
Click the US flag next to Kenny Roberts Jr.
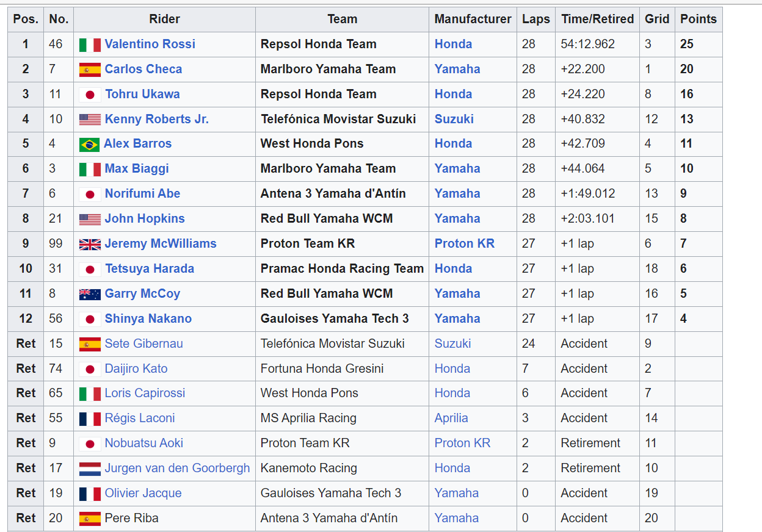coord(90,120)
